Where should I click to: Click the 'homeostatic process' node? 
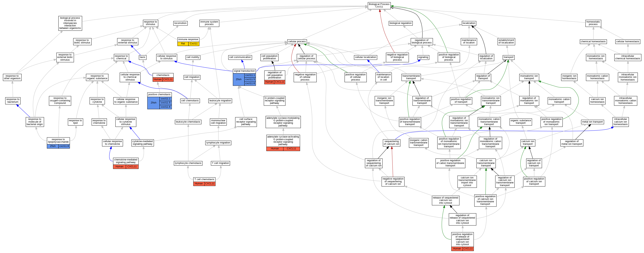[x=593, y=23]
